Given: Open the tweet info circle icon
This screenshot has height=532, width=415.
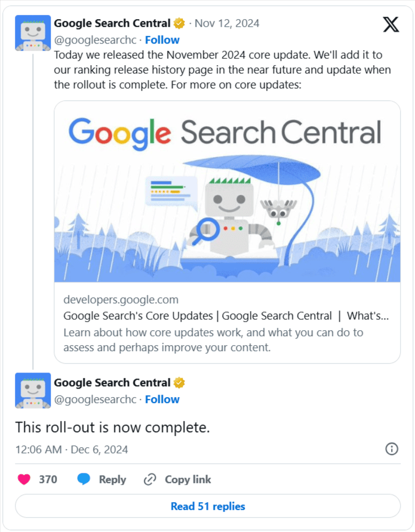Looking at the screenshot, I should tap(392, 449).
